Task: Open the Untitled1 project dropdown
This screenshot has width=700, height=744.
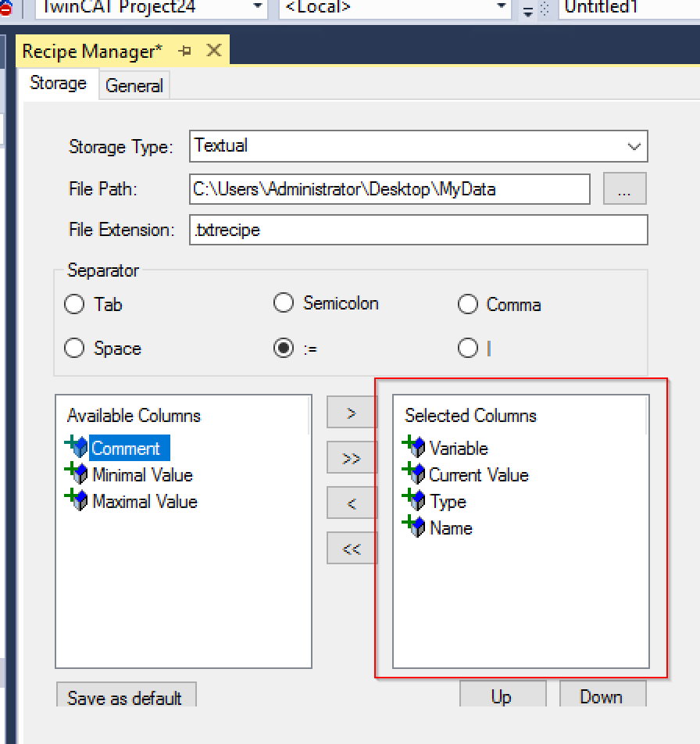Action: (629, 8)
